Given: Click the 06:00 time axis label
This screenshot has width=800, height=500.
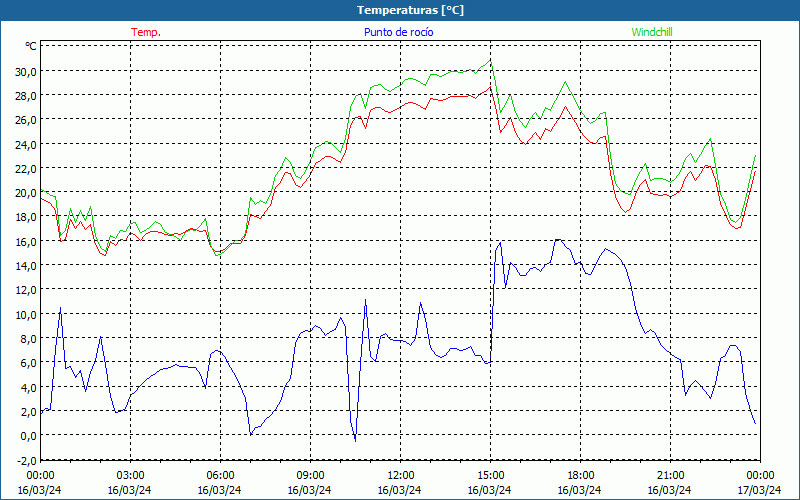Looking at the screenshot, I should (x=220, y=476).
